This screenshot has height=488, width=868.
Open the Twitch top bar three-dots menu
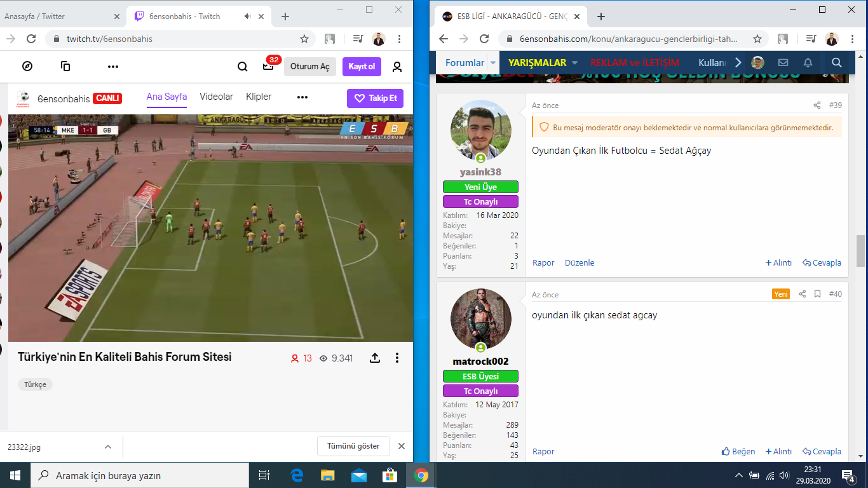pyautogui.click(x=113, y=66)
